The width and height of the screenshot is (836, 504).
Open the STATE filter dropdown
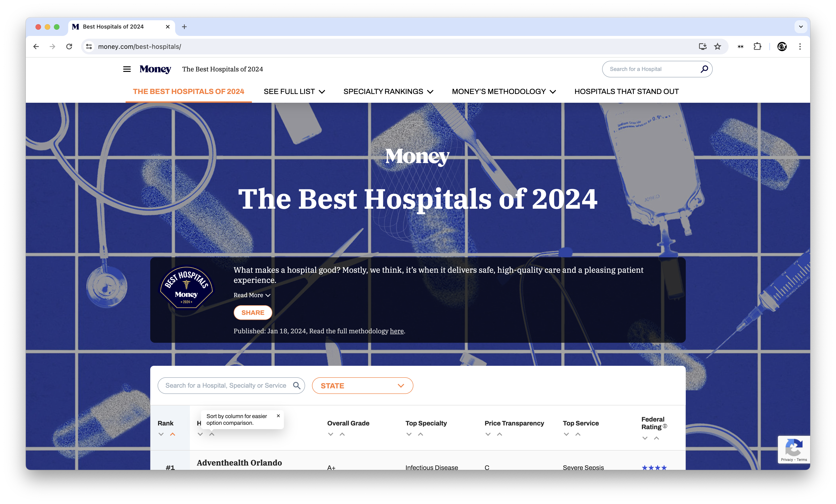click(x=362, y=386)
